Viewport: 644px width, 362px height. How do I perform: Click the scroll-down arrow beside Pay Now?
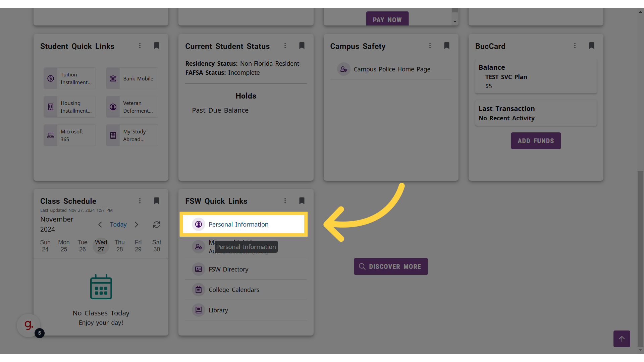[x=455, y=21]
